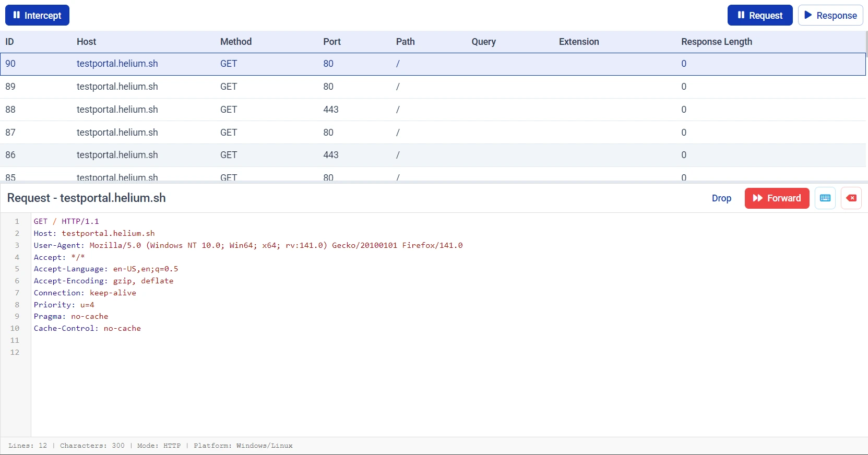Click the Request - testportal.helium.sh heading
The height and width of the screenshot is (455, 868).
87,198
